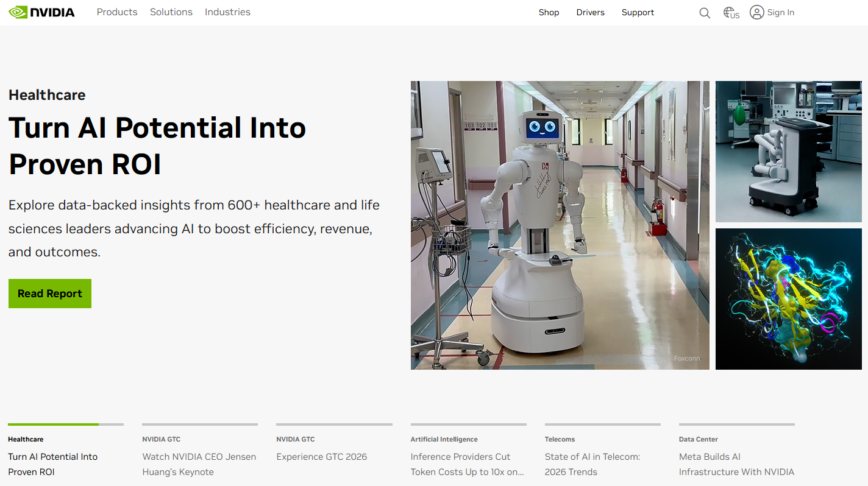This screenshot has width=868, height=486.
Task: Select State of AI in Telecom slide
Action: coord(592,464)
